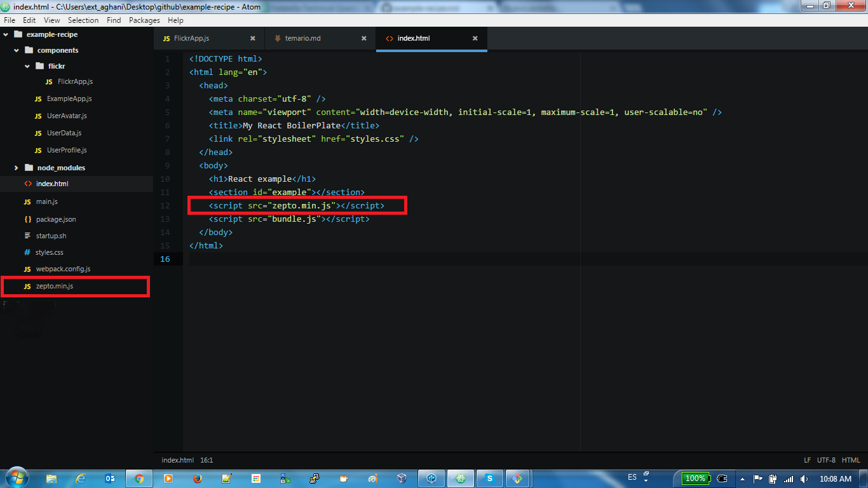Close the FlickrApp.js tab

(253, 39)
